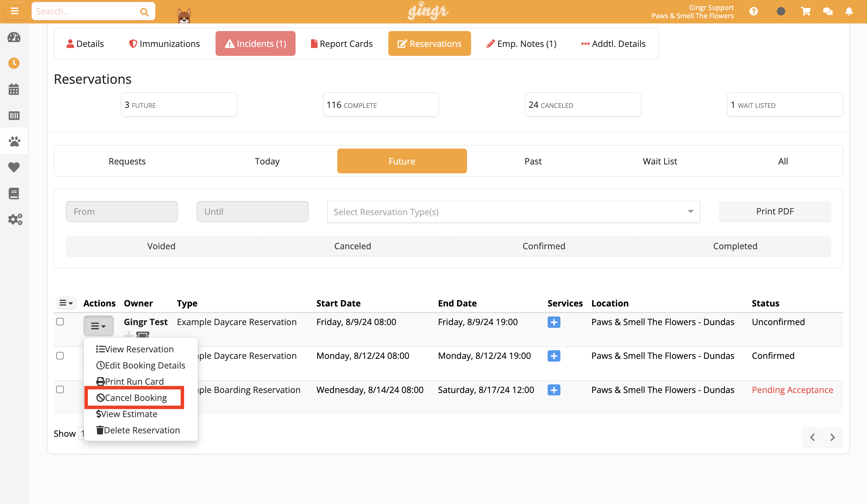The image size is (867, 504).
Task: Sort by the Start Date column header
Action: coord(338,303)
